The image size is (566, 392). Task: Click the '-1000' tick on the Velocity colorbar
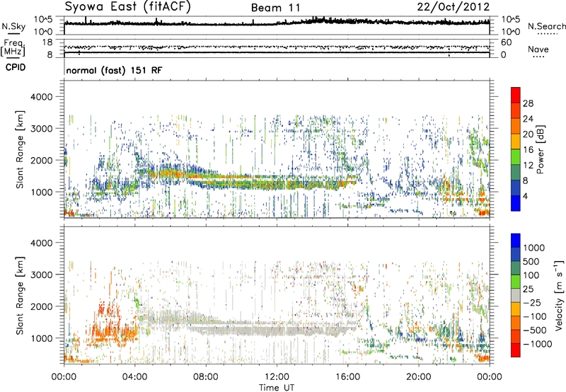[537, 344]
